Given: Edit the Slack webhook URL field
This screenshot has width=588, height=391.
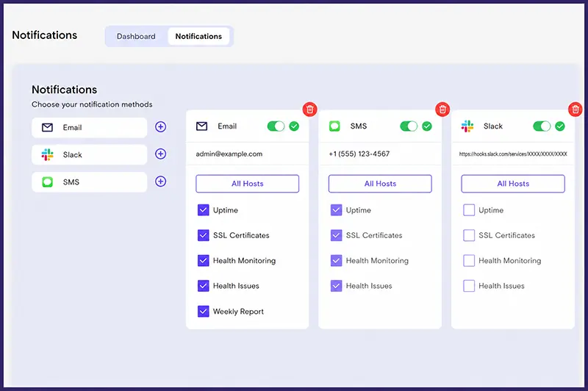Looking at the screenshot, I should [513, 154].
